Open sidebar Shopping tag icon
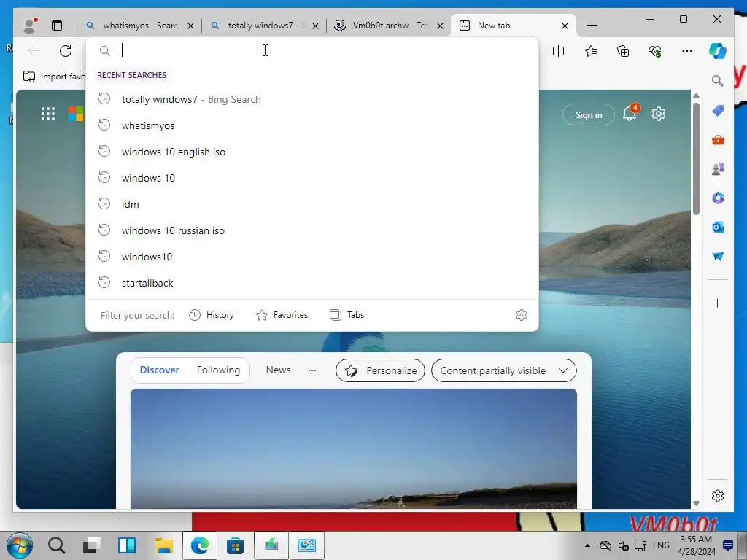 (x=718, y=111)
